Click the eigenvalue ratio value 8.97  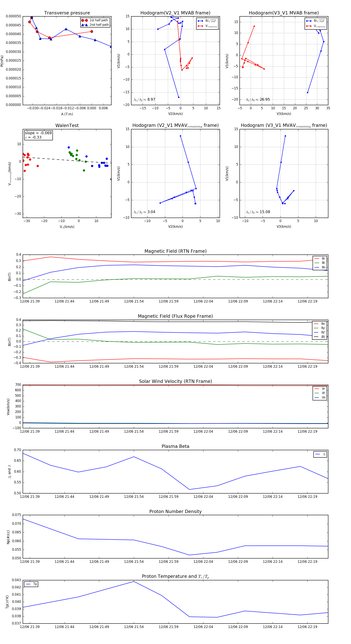tap(151, 100)
